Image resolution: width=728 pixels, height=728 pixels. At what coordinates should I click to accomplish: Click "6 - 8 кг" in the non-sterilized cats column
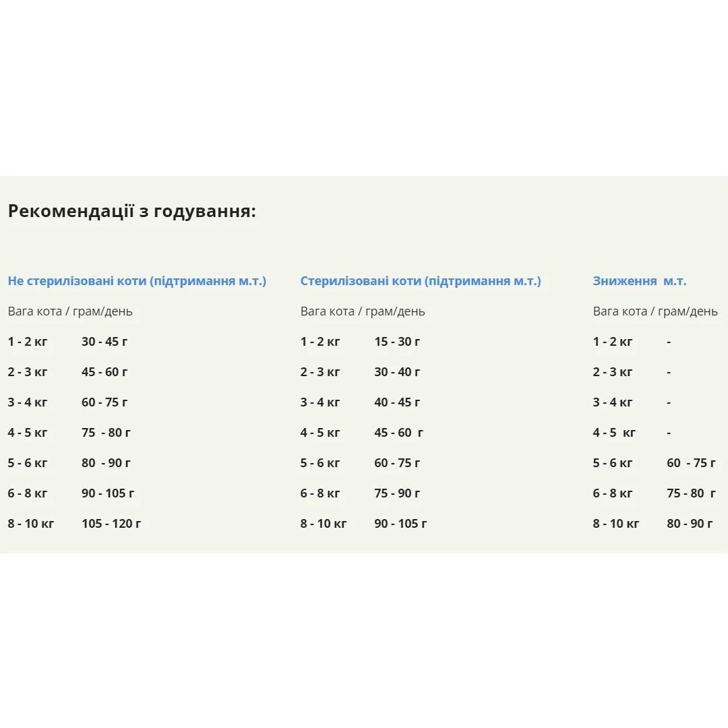(28, 493)
